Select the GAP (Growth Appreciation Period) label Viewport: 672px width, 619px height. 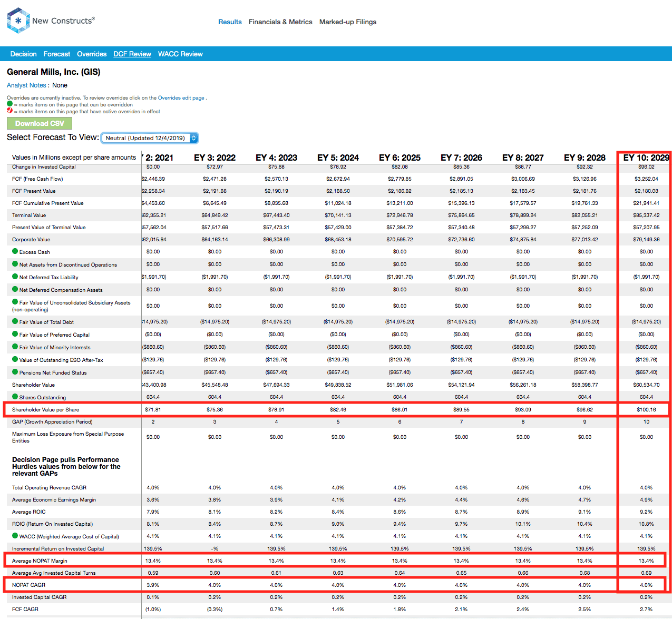click(52, 421)
